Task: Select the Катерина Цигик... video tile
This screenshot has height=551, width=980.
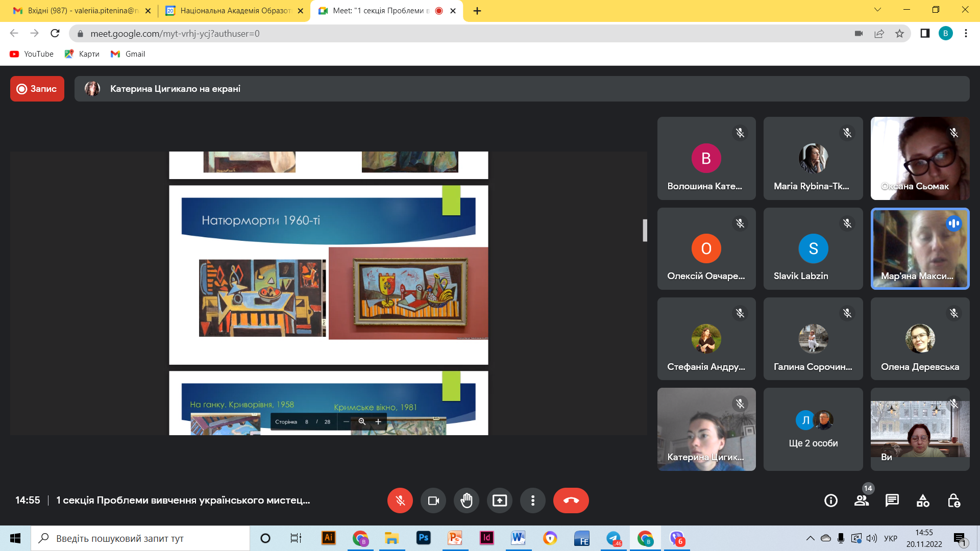Action: click(706, 429)
